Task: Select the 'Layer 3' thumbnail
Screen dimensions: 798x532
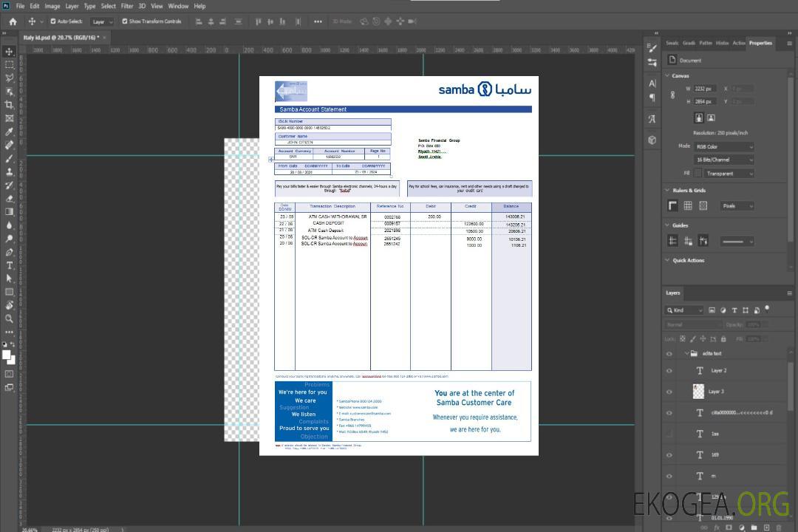Action: [699, 392]
